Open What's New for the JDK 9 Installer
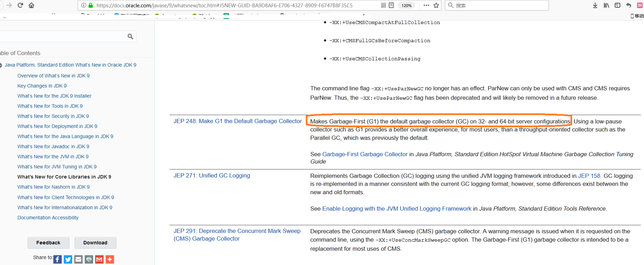 [54, 96]
